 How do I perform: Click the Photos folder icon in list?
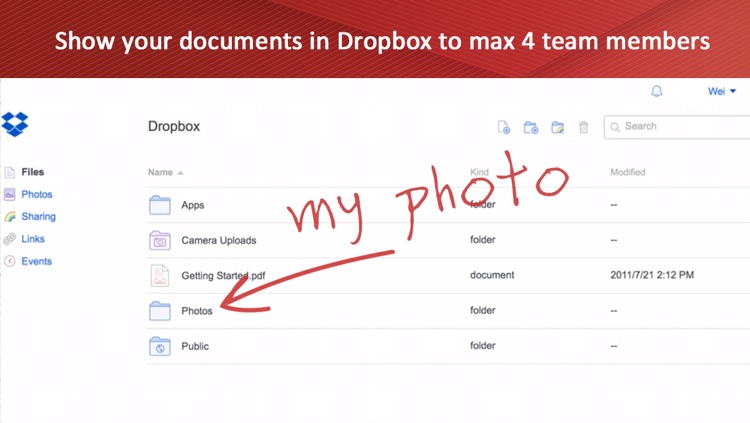pyautogui.click(x=160, y=311)
